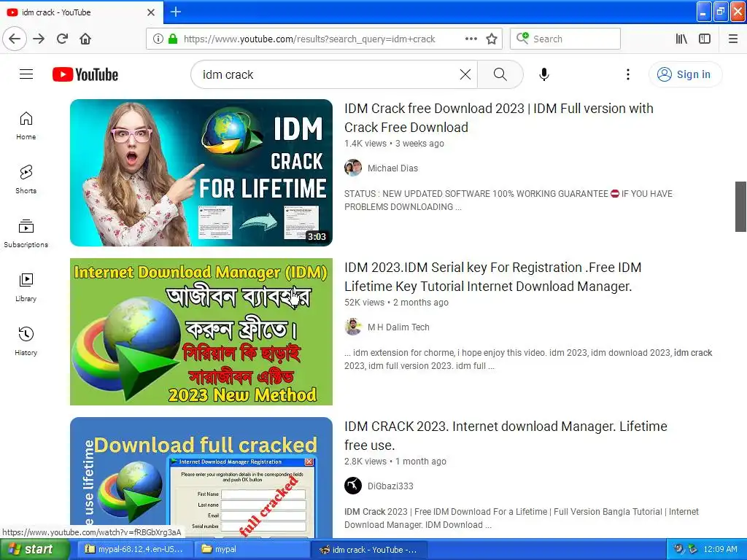Open Subscriptions in YouTube sidebar
The width and height of the screenshot is (747, 560).
point(26,233)
